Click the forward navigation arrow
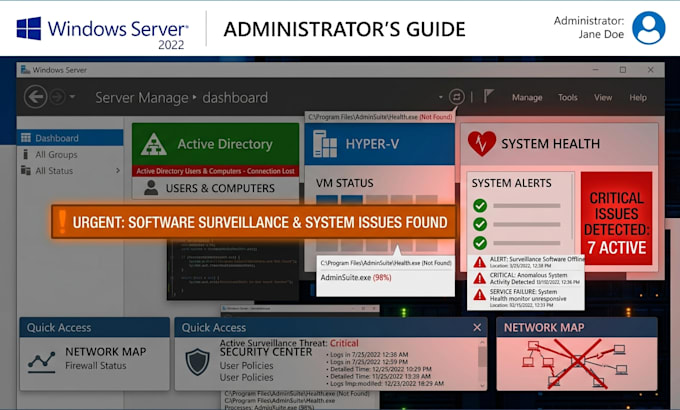680x410 pixels. tap(57, 97)
